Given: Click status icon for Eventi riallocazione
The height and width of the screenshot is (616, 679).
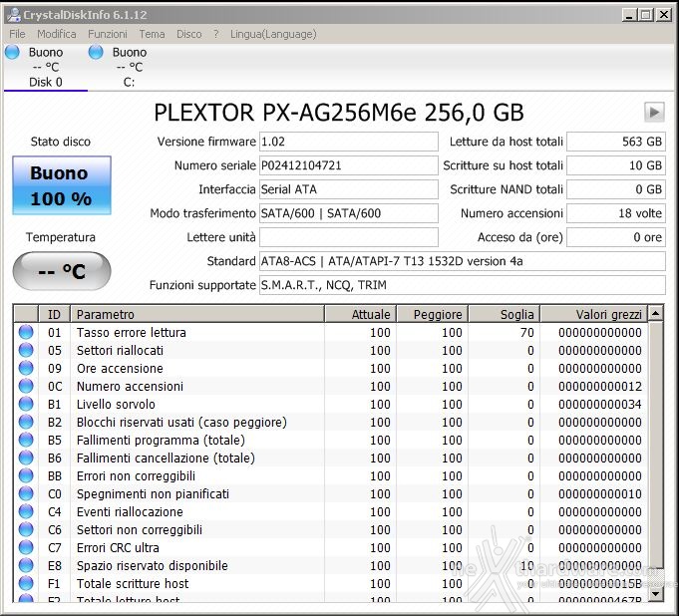Looking at the screenshot, I should point(26,511).
